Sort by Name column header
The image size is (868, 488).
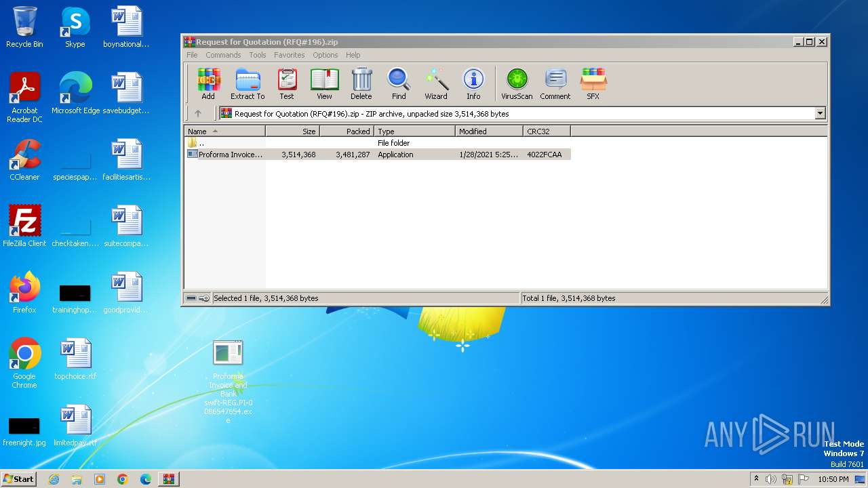[x=224, y=131]
